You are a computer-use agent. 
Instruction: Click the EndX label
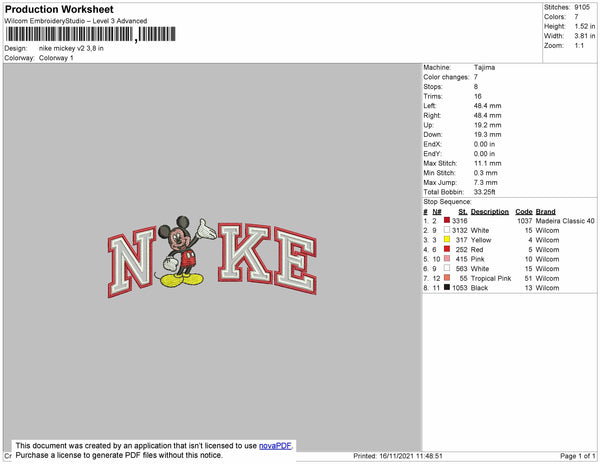click(432, 144)
